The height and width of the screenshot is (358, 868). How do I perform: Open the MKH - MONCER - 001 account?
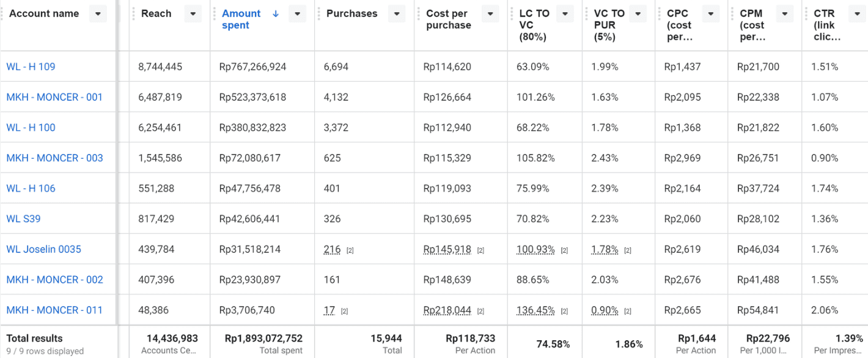54,97
